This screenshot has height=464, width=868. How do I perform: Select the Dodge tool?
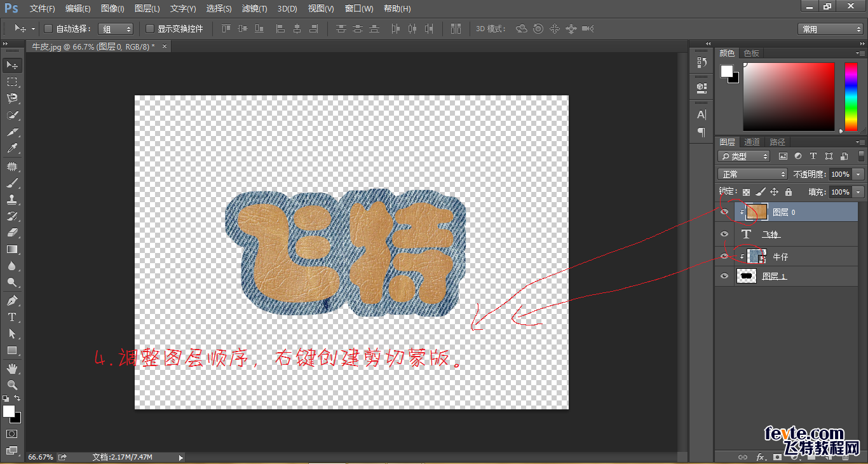tap(12, 282)
